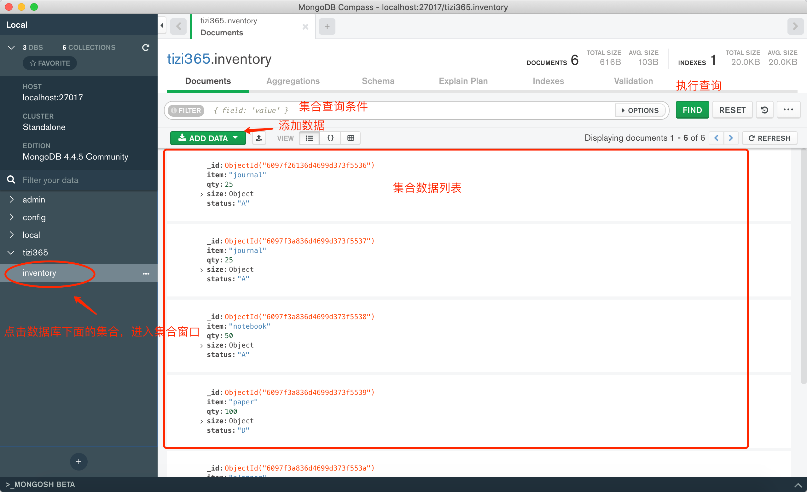The height and width of the screenshot is (492, 807).
Task: Switch to the Explain Plan tab
Action: 463,81
